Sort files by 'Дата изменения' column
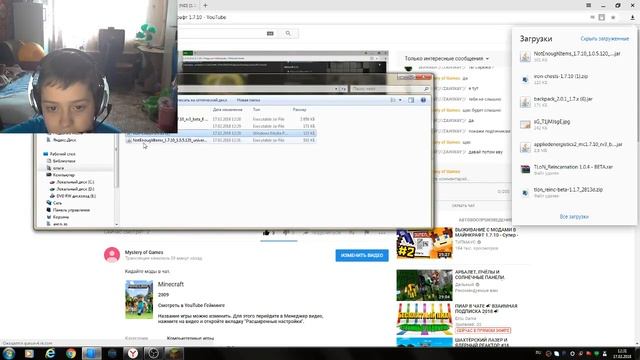The width and height of the screenshot is (640, 360). [x=227, y=110]
